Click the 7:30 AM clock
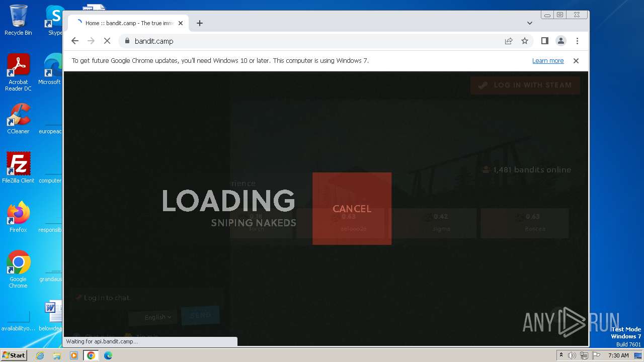 tap(618, 355)
